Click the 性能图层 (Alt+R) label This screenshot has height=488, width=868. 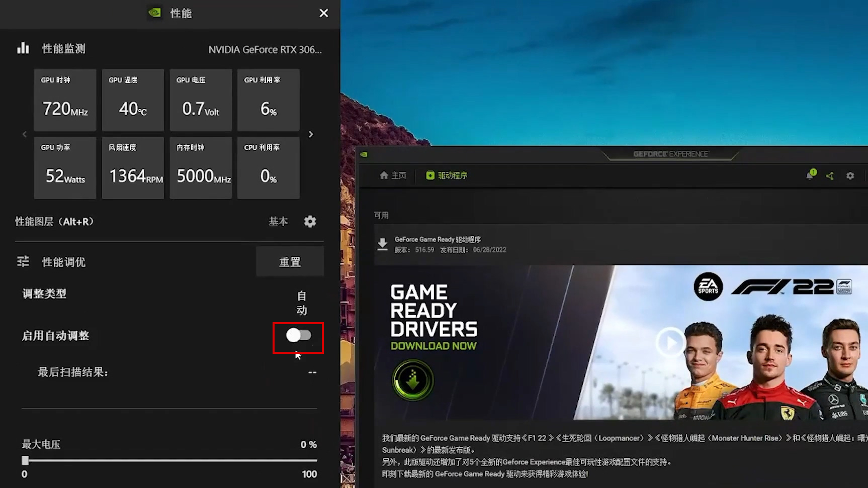54,222
